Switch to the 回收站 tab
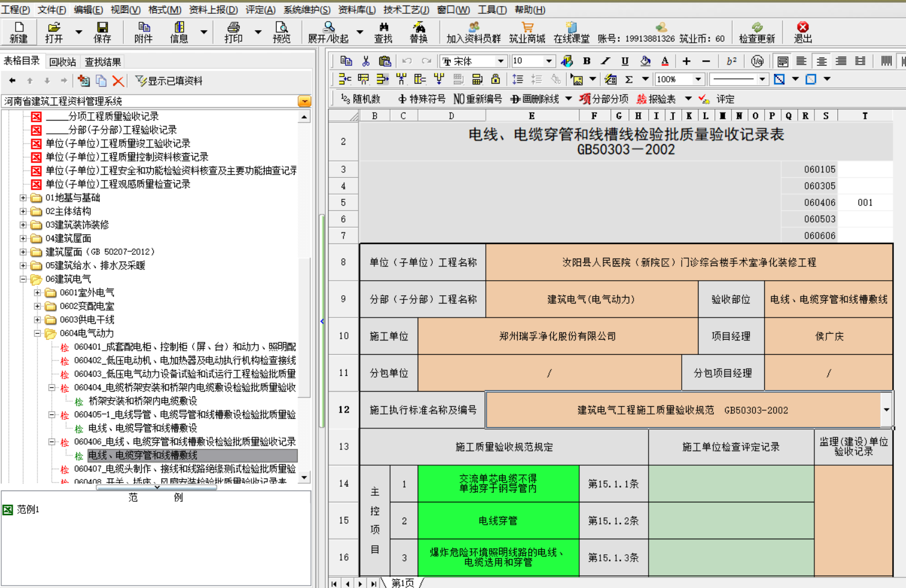Image resolution: width=906 pixels, height=588 pixels. click(x=62, y=61)
